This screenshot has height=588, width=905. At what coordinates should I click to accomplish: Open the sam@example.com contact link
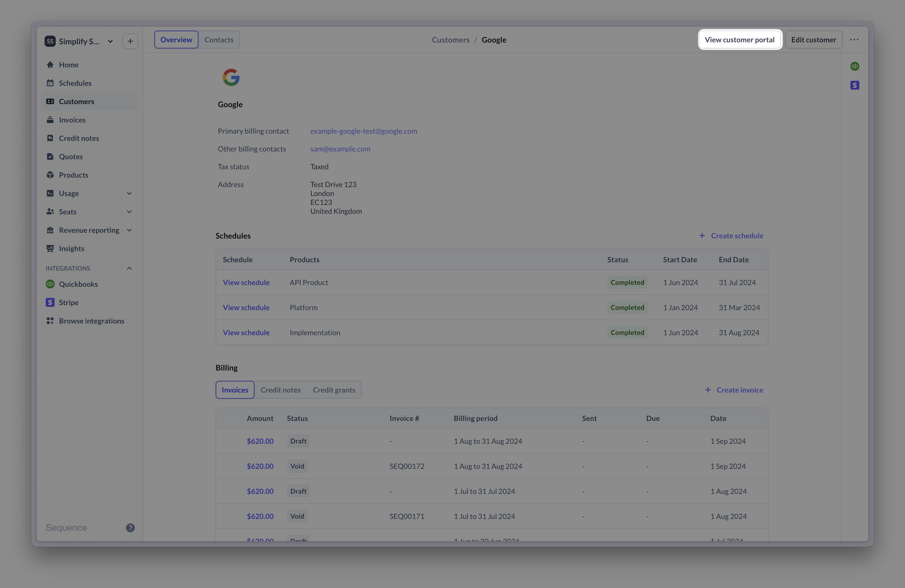[x=340, y=149]
